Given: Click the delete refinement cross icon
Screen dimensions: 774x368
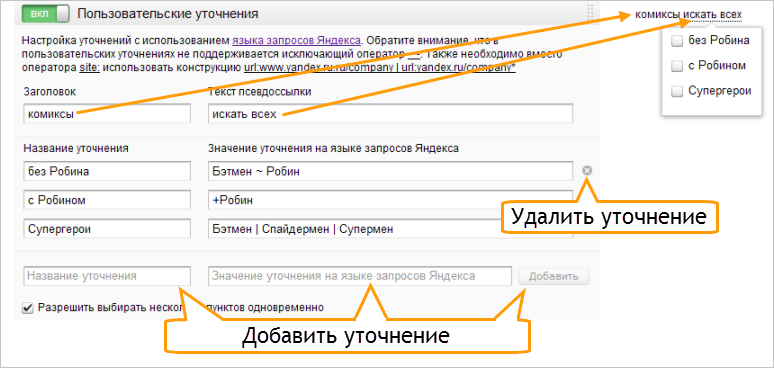Looking at the screenshot, I should pos(587,171).
